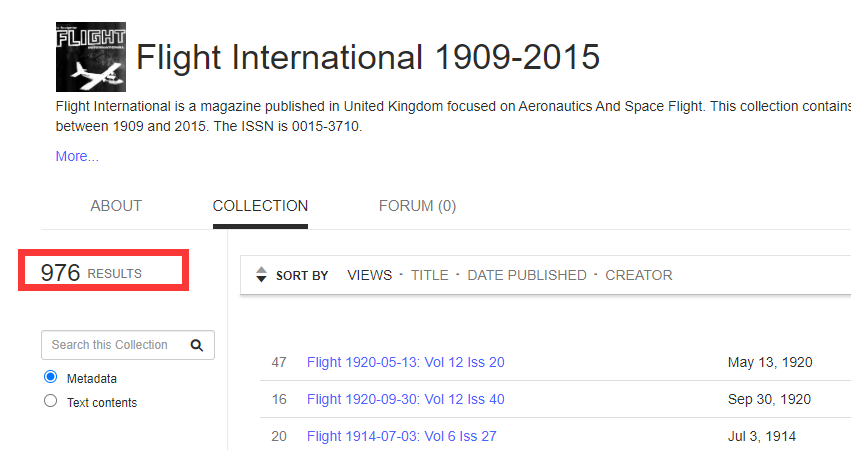Click view count 47 in first row
851x450 pixels.
(x=279, y=362)
